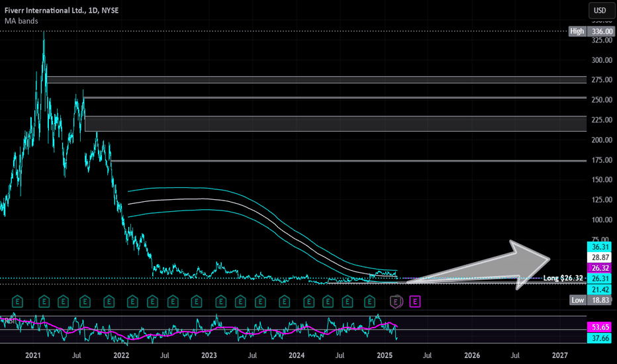Click the leftmost green earnings E marker
The width and height of the screenshot is (617, 364).
coord(17,302)
